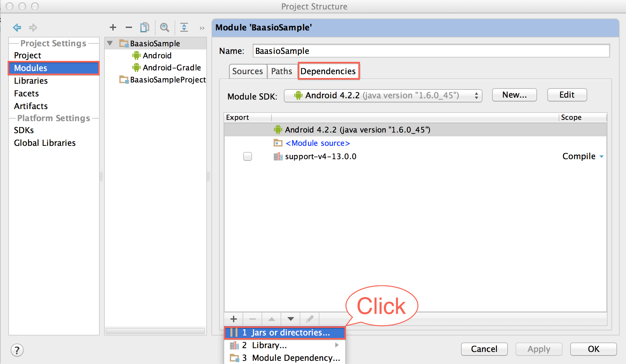
Task: Open Modules settings
Action: coord(54,68)
